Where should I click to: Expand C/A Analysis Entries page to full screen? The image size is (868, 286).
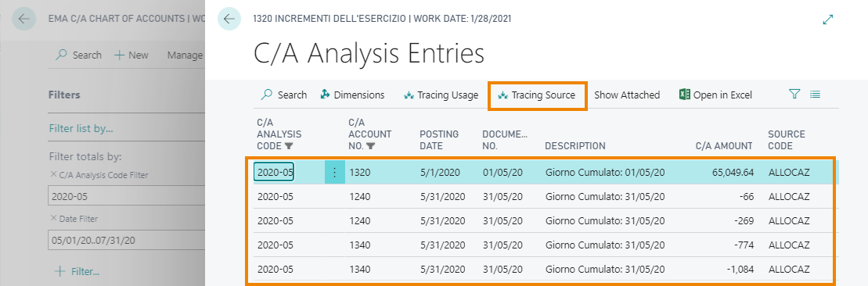(x=827, y=20)
